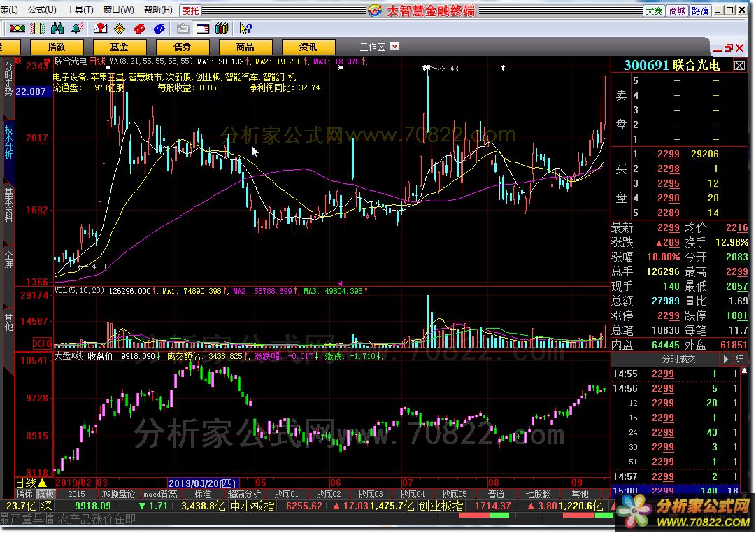Select the 商品 category button
The image size is (756, 533).
[x=245, y=47]
